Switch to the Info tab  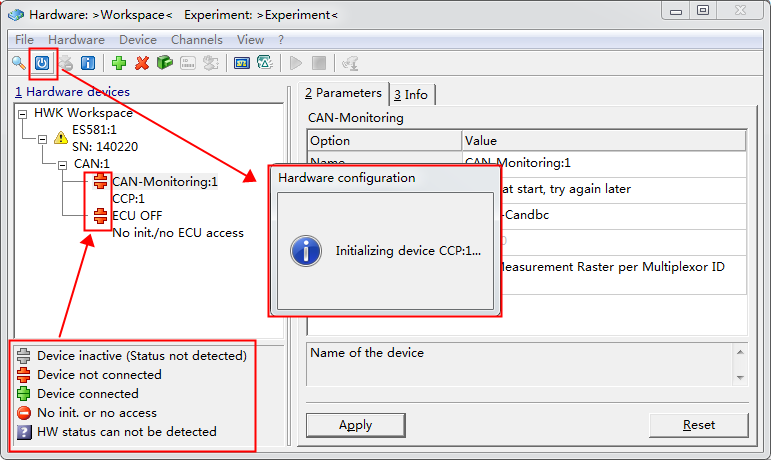click(411, 94)
